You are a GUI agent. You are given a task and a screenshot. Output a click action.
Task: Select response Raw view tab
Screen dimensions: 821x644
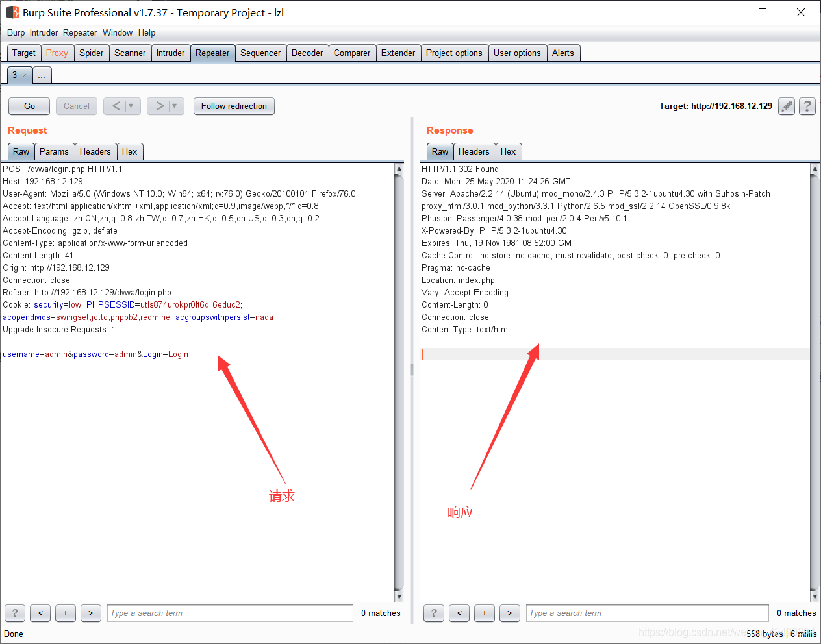(440, 152)
